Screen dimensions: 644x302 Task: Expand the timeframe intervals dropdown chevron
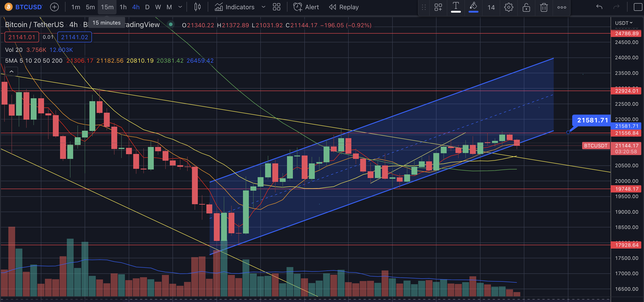click(x=180, y=7)
